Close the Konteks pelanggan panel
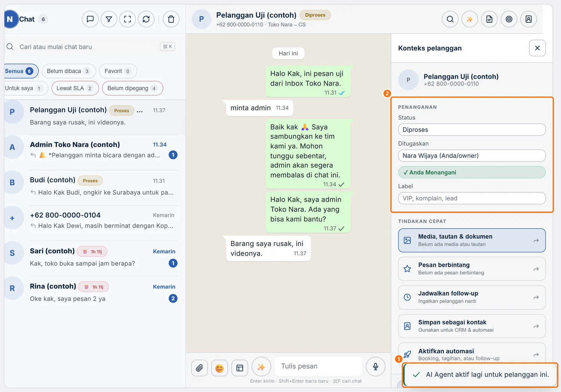 click(537, 48)
